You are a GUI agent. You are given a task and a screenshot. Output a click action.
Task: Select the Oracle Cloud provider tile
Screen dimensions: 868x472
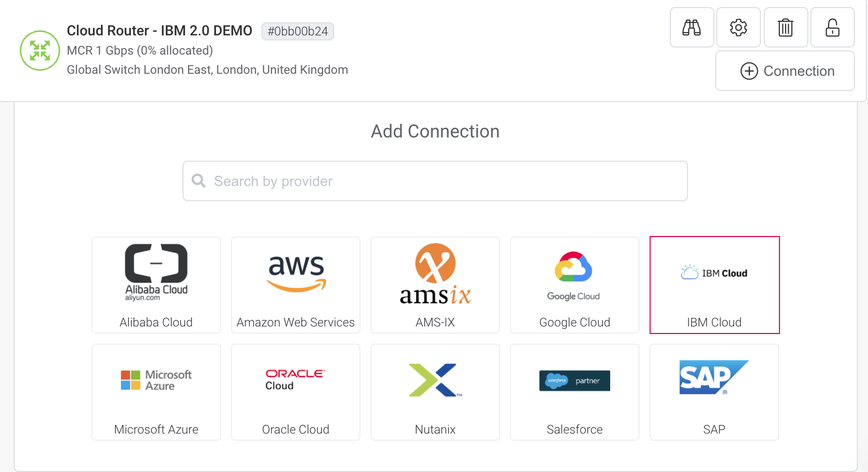tap(295, 392)
